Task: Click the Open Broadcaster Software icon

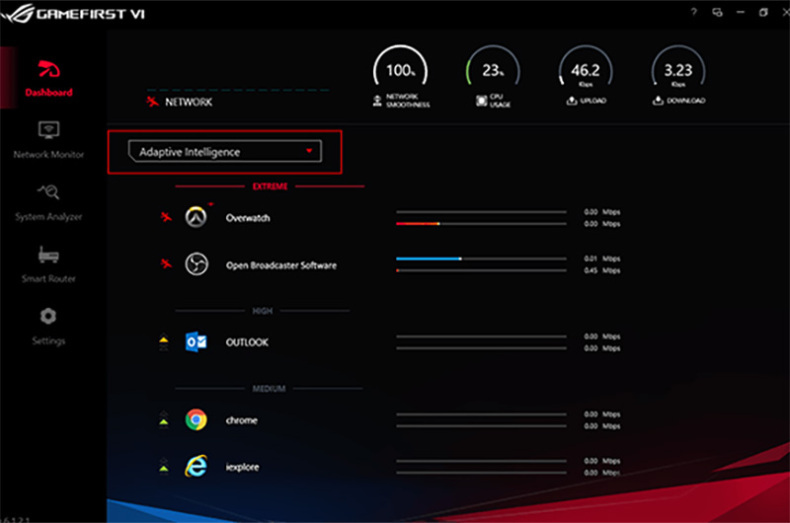Action: (196, 265)
